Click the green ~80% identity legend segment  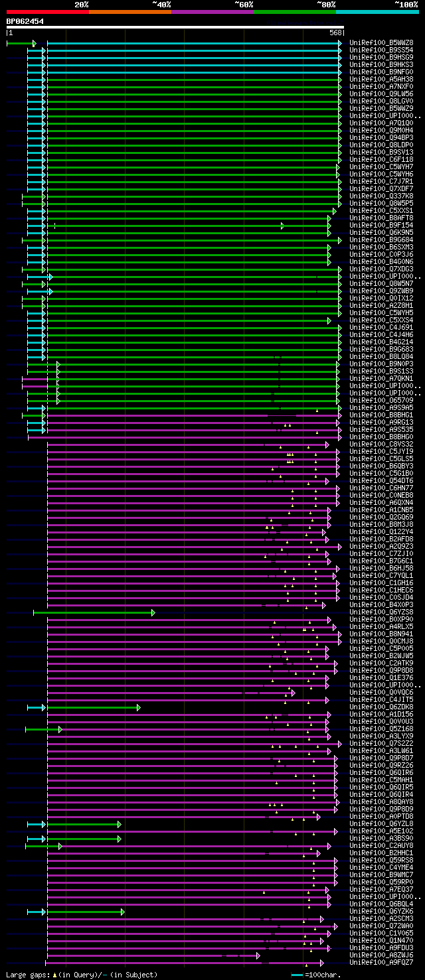[x=295, y=12]
